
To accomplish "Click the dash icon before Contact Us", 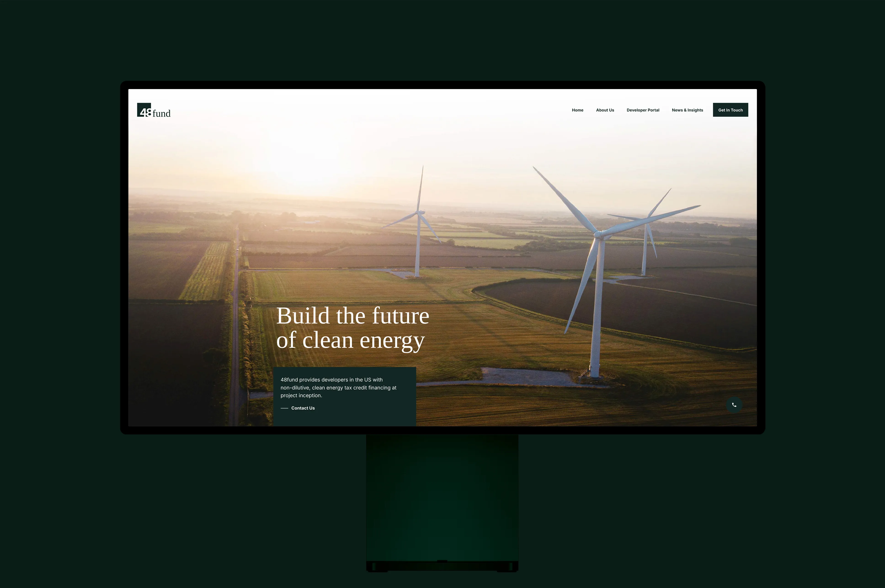I will pyautogui.click(x=284, y=408).
